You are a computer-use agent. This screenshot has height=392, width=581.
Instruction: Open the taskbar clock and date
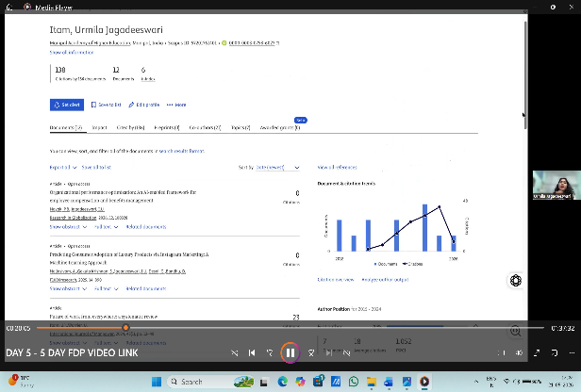coord(562,382)
